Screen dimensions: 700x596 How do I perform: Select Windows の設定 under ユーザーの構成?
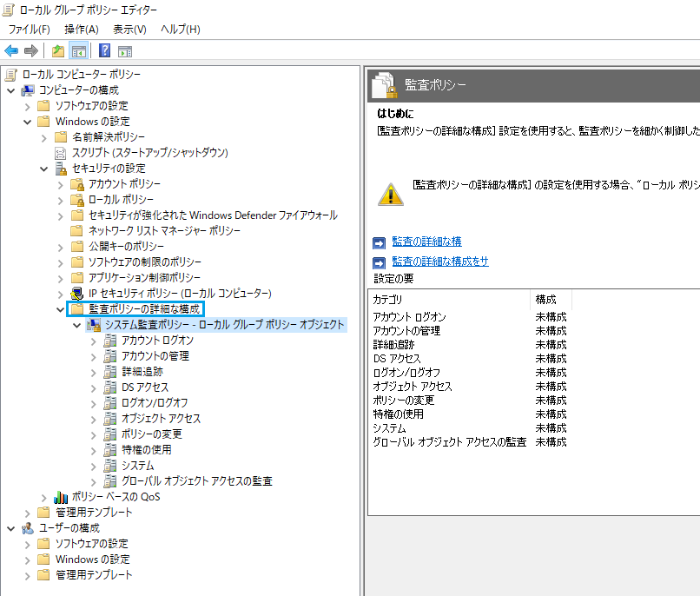[x=92, y=560]
